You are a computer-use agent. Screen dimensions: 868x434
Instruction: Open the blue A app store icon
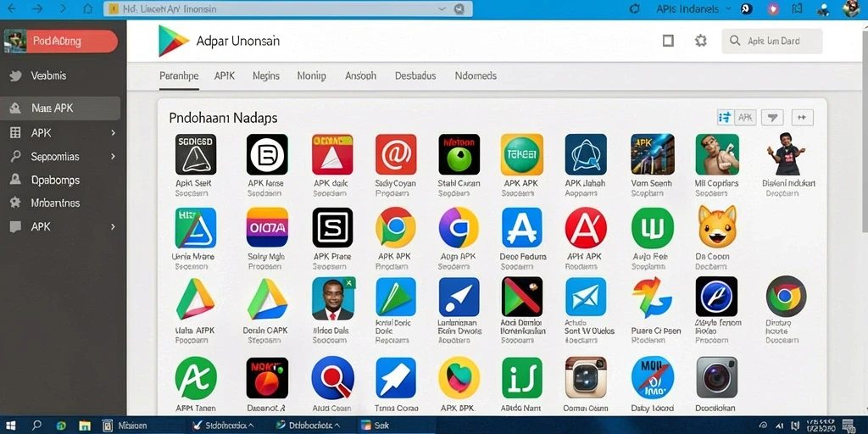tap(521, 227)
